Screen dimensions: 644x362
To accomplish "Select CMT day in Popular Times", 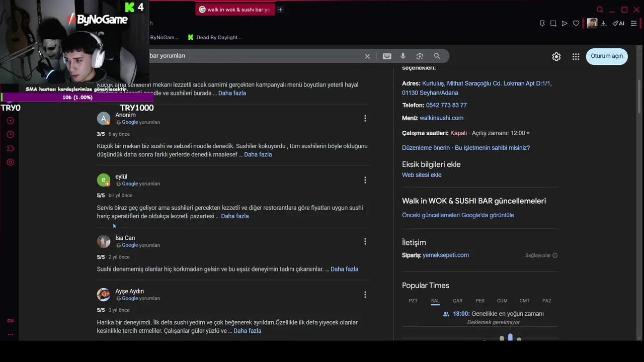I will pyautogui.click(x=525, y=301).
